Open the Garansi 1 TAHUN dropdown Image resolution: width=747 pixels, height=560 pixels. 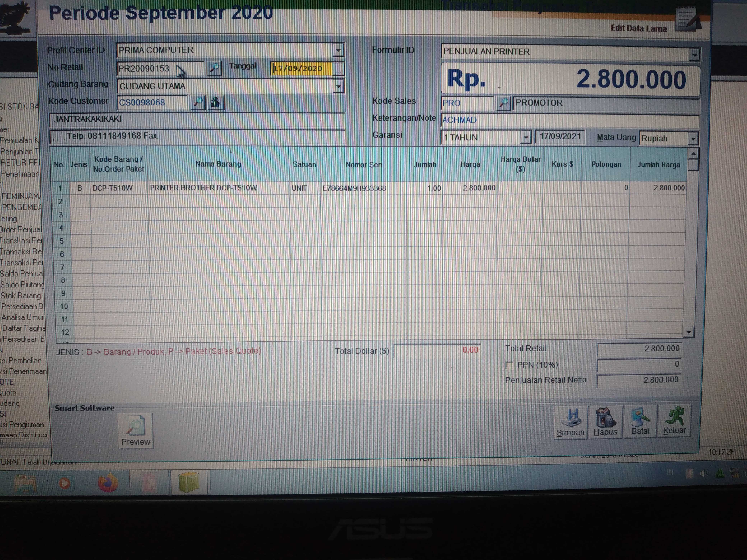(x=525, y=138)
